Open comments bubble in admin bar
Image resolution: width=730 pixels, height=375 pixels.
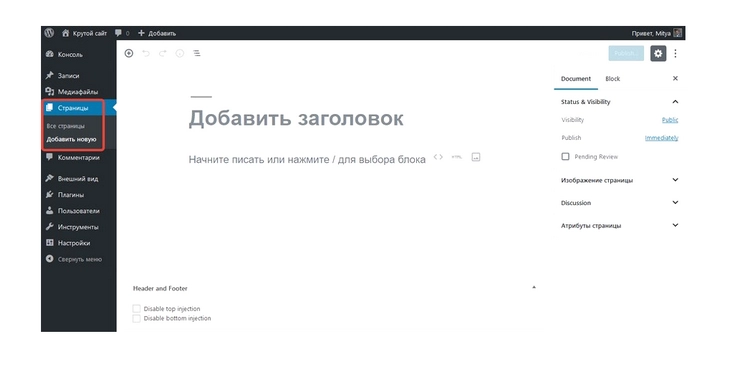coord(122,33)
